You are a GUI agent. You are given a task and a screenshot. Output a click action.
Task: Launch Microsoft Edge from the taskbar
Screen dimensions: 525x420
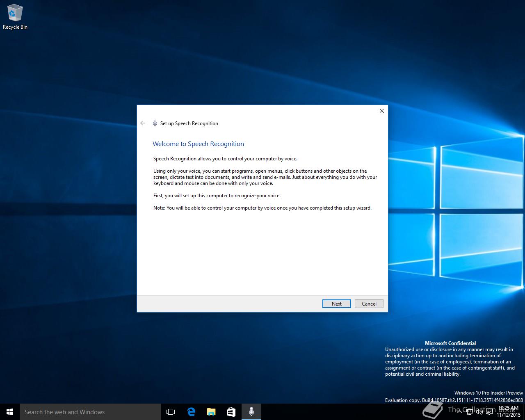point(191,412)
